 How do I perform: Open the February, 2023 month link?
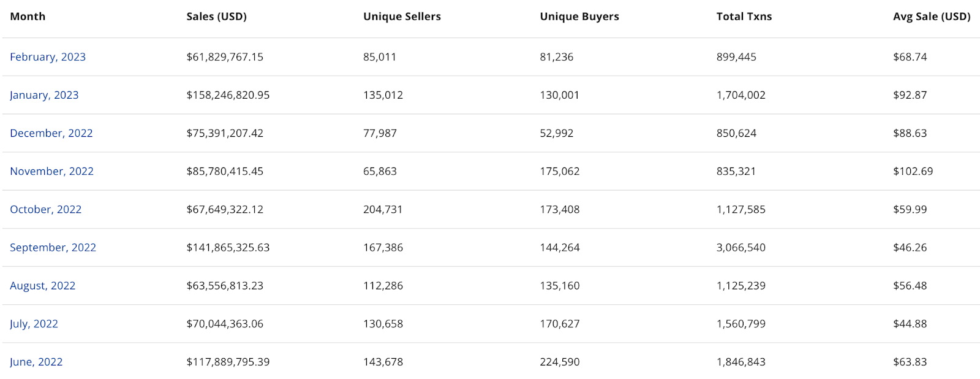(48, 57)
